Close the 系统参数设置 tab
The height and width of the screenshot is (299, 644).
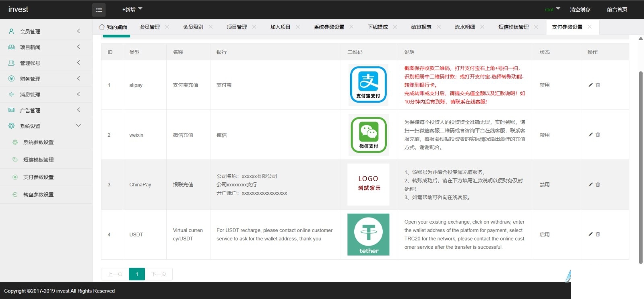tap(351, 27)
